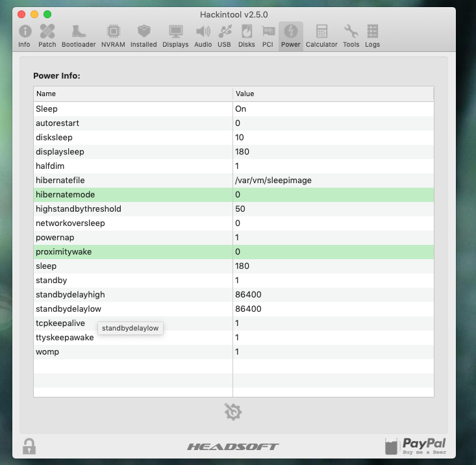The height and width of the screenshot is (465, 476).
Task: Minimize the Hackintool window
Action: pos(34,14)
